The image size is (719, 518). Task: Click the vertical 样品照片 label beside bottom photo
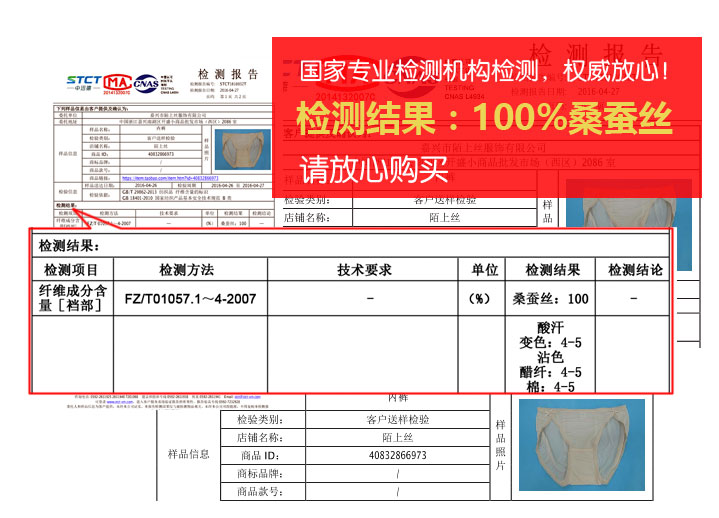point(500,445)
